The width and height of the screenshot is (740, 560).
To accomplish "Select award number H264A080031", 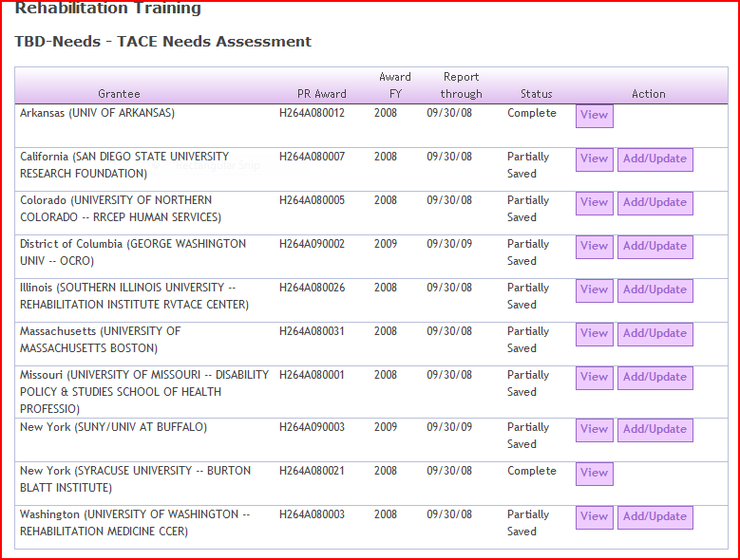I will [x=312, y=331].
